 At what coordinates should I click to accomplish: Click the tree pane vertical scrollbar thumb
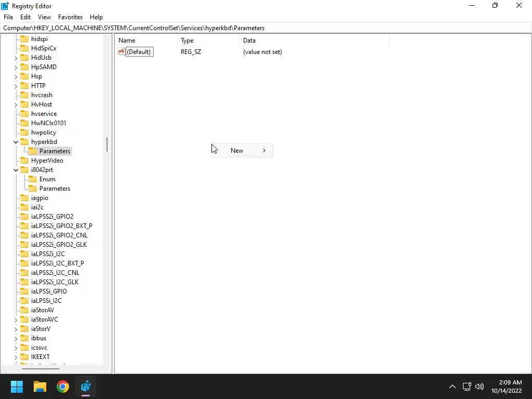(x=107, y=144)
